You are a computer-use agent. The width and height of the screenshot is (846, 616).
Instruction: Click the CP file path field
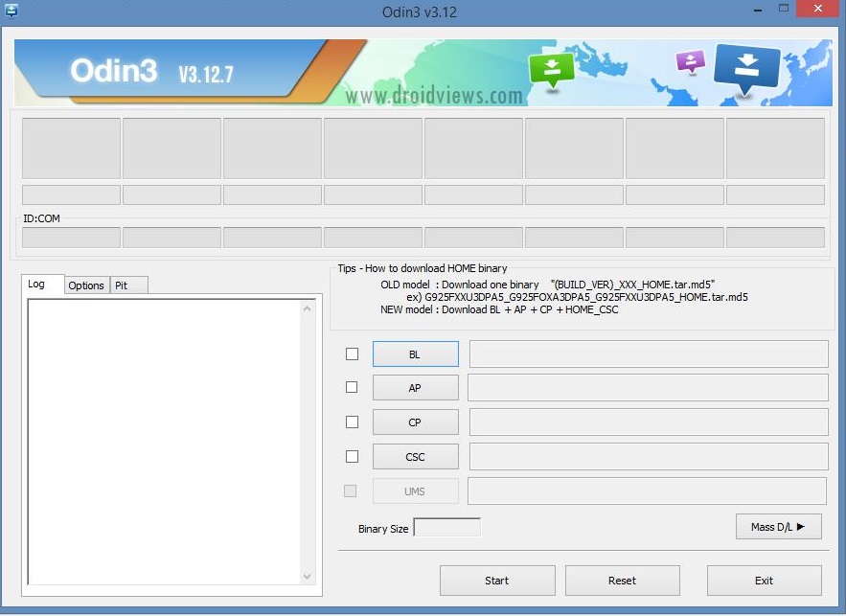pyautogui.click(x=649, y=422)
